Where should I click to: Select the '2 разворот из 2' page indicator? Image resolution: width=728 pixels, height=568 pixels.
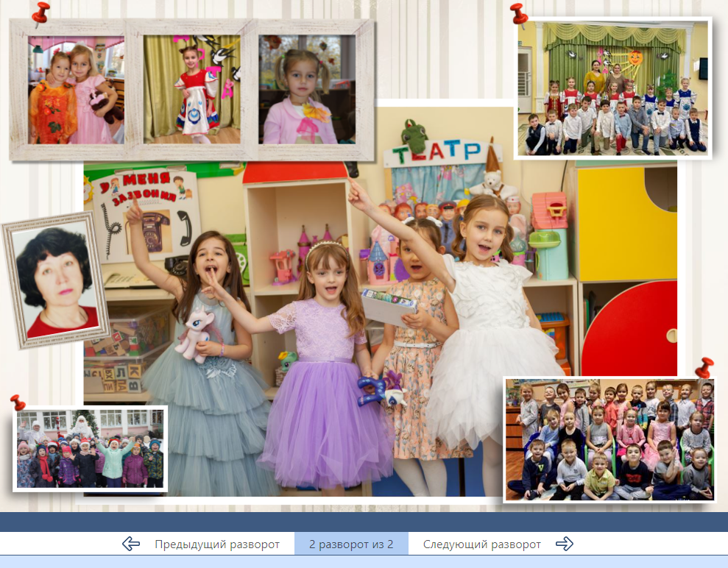[351, 544]
